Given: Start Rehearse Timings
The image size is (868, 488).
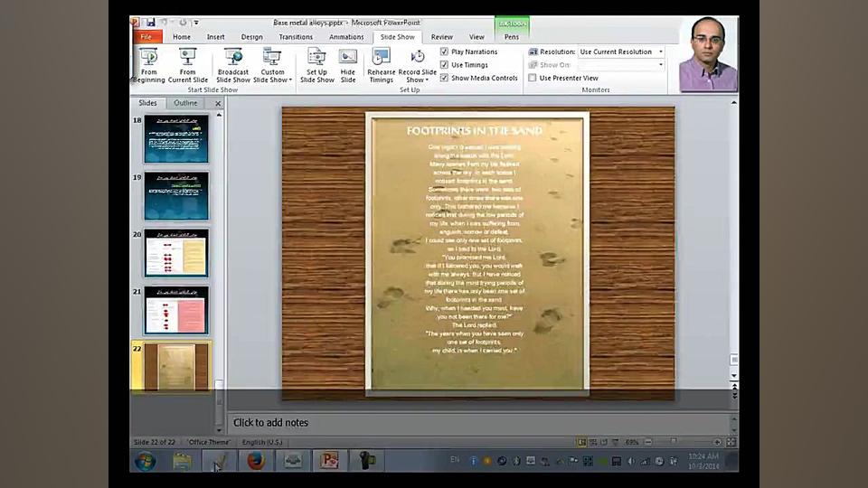Looking at the screenshot, I should pyautogui.click(x=381, y=65).
